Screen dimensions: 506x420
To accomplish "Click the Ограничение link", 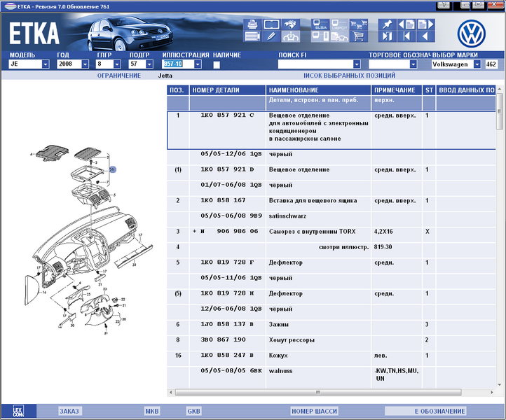I will coord(119,76).
